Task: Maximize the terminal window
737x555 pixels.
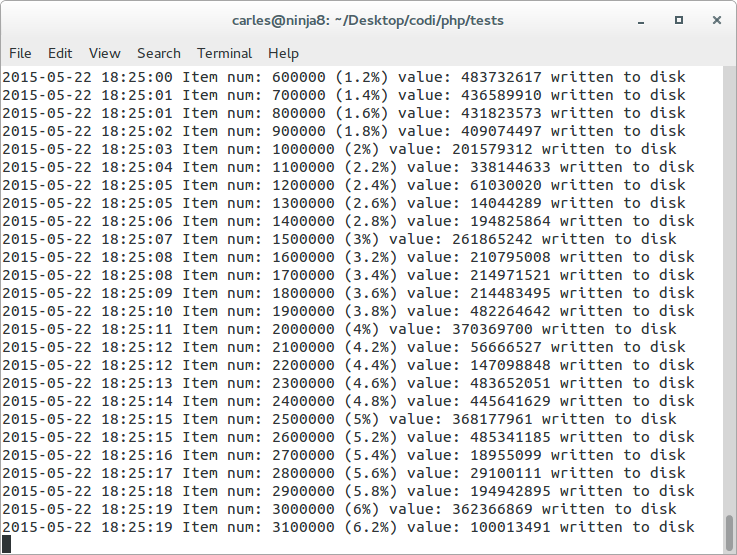Action: tap(679, 20)
